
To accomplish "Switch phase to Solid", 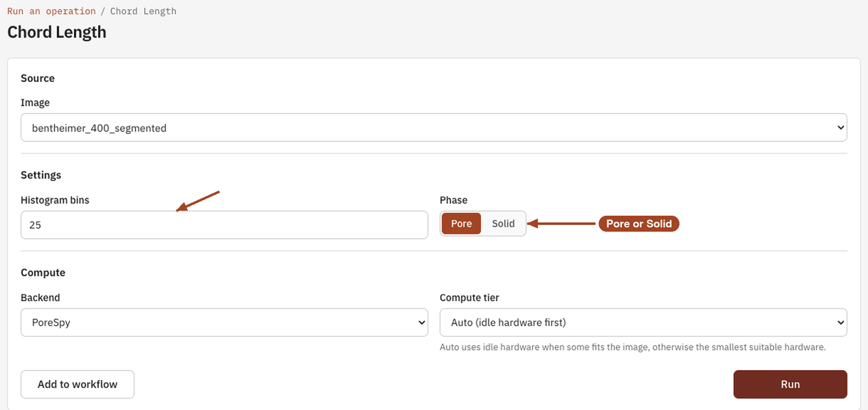I will tap(503, 224).
